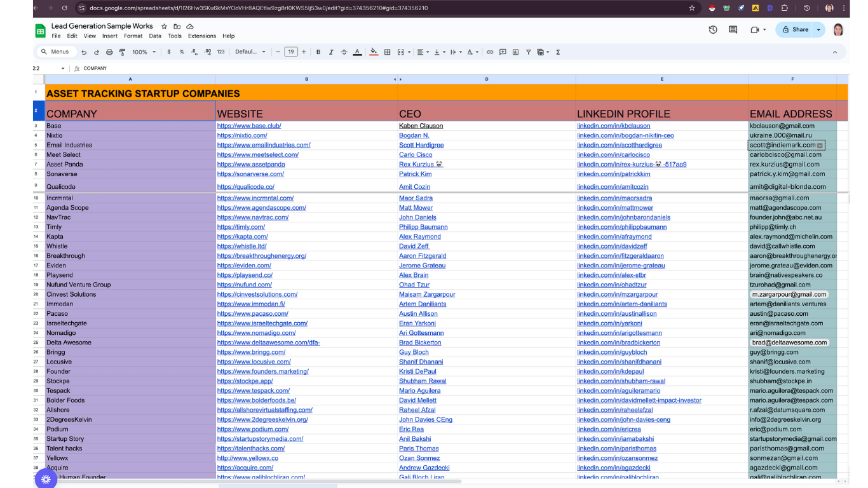Open more number formats 123

click(x=220, y=52)
